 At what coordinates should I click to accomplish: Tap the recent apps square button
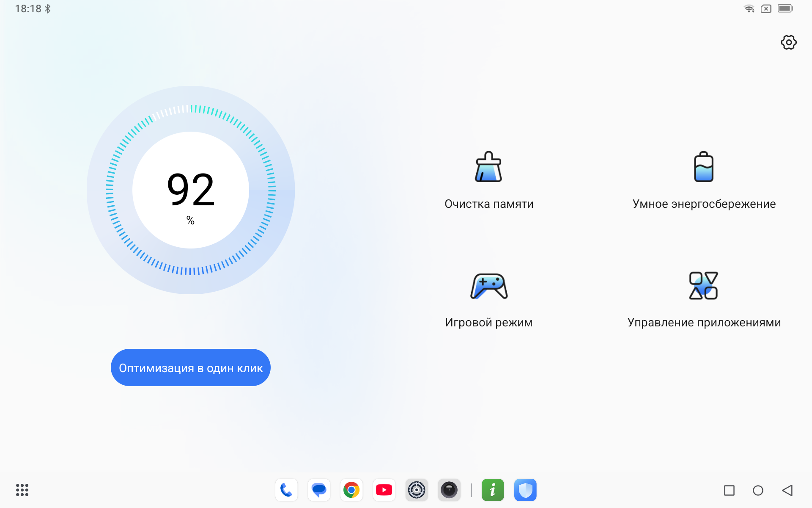729,490
